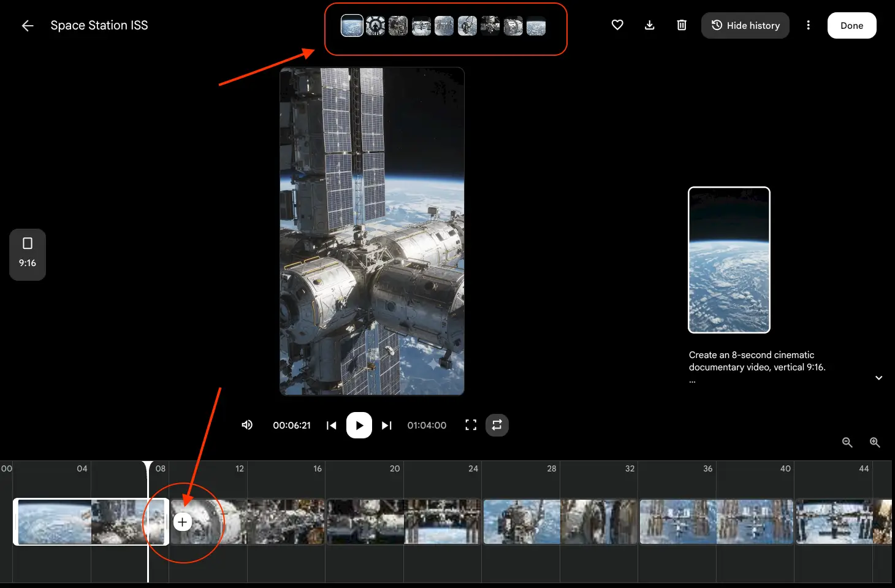Go back using the arrow beside Space Station ISS
The width and height of the screenshot is (895, 588).
tap(28, 25)
